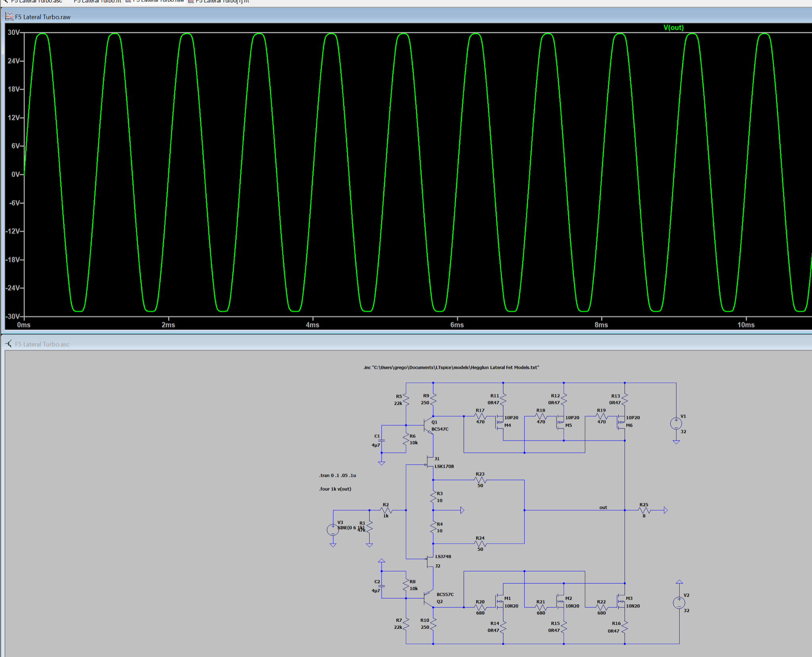Click the ground symbol below V1
812x657 pixels.
click(x=676, y=442)
